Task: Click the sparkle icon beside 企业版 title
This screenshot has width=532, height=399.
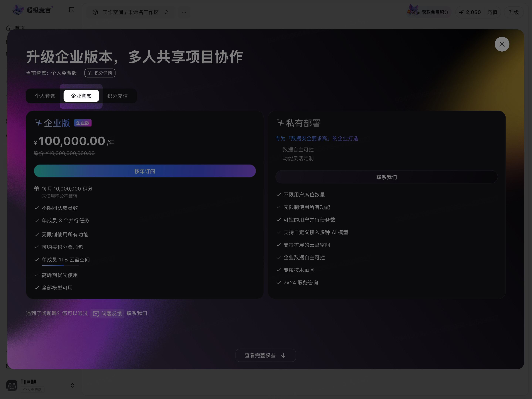Action: pyautogui.click(x=38, y=123)
